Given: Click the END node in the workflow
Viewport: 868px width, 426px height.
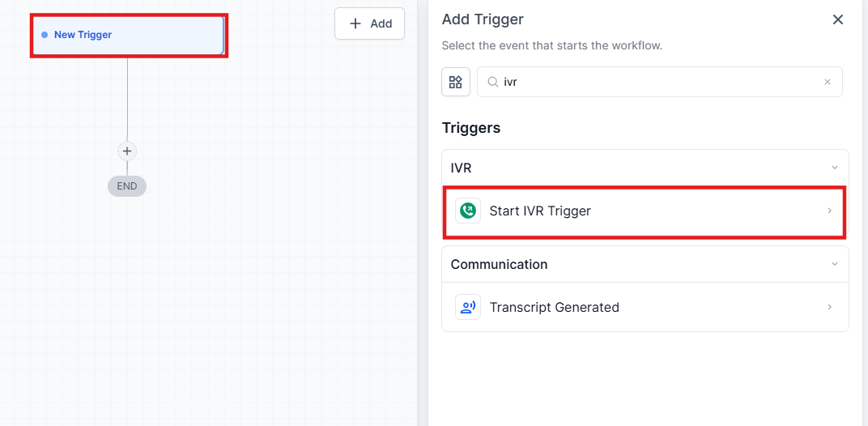Looking at the screenshot, I should pyautogui.click(x=127, y=186).
